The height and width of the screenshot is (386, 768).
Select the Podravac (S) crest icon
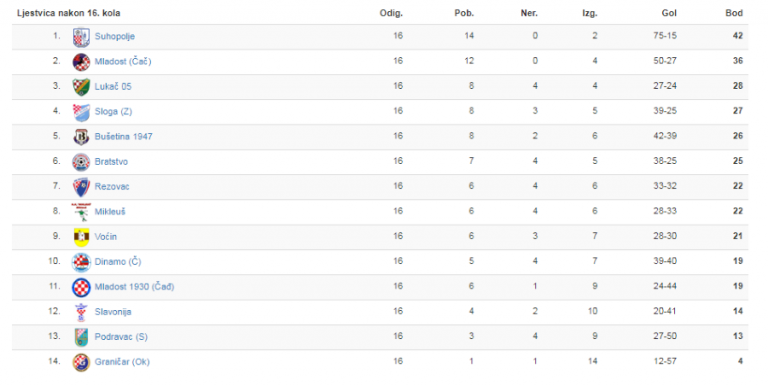(x=81, y=338)
